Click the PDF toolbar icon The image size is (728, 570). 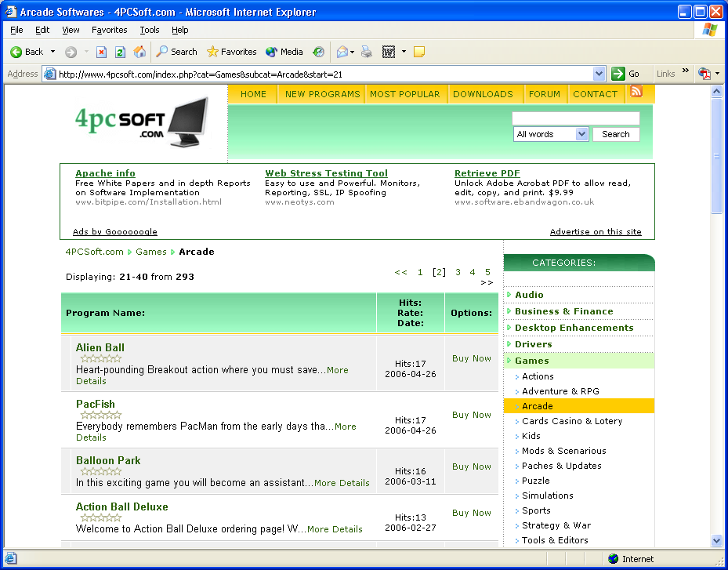point(704,74)
